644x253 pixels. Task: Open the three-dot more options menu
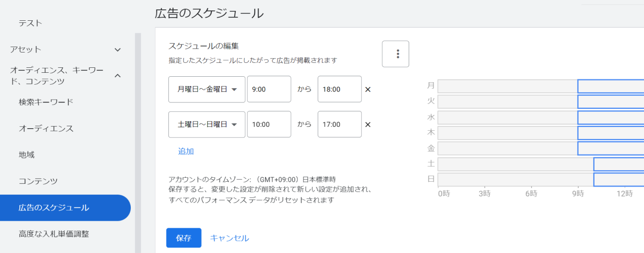[x=395, y=54]
